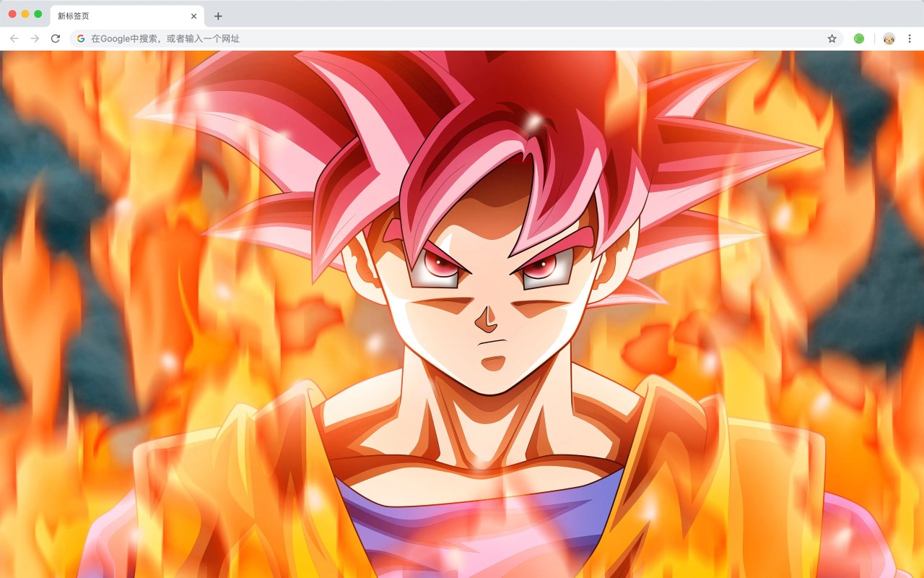Open the green extension icon
Viewport: 924px width, 578px height.
[x=859, y=38]
